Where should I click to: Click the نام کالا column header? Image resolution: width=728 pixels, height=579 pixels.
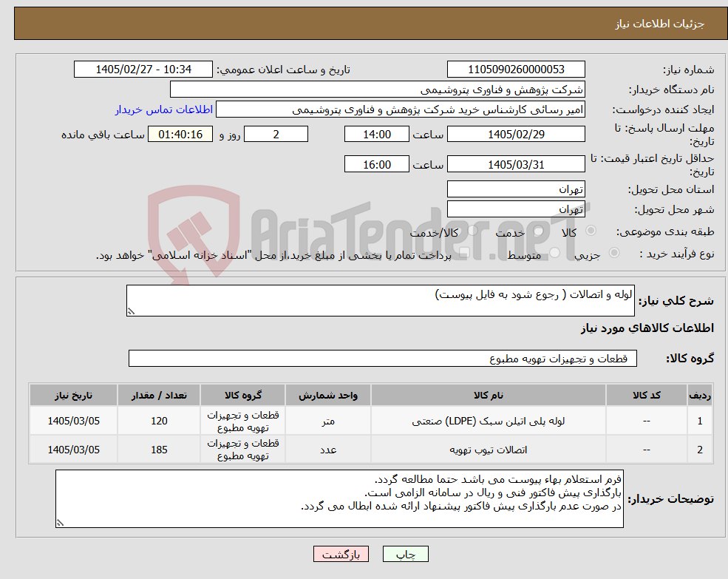488,395
